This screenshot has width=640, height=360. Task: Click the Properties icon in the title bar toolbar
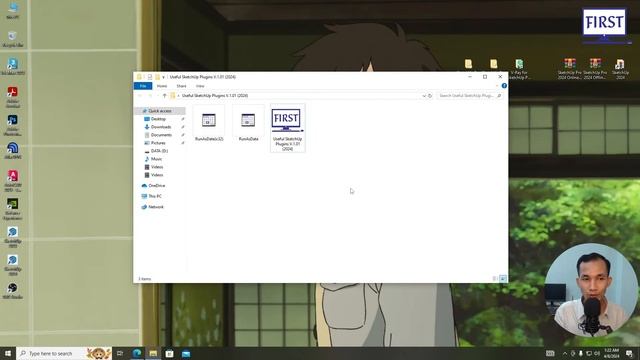pyautogui.click(x=149, y=77)
